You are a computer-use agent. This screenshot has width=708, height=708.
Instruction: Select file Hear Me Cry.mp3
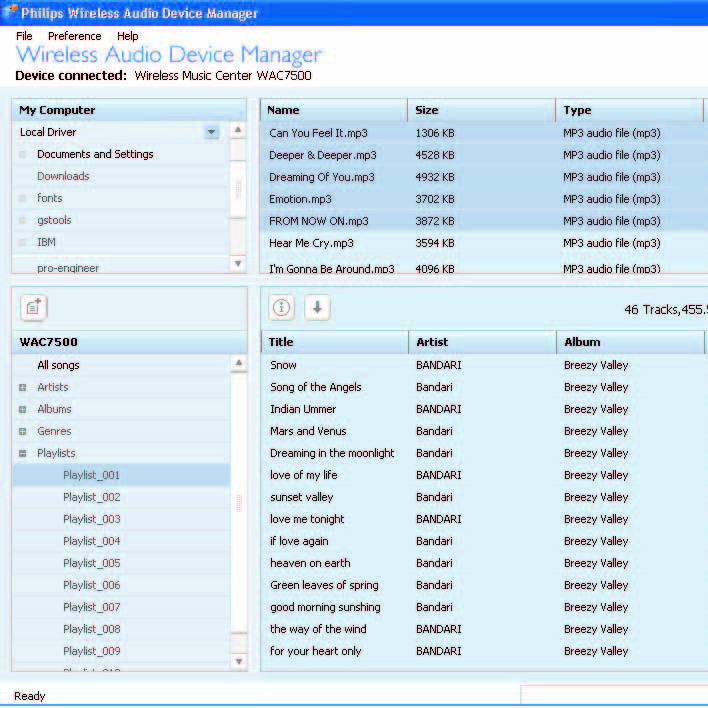pyautogui.click(x=311, y=243)
